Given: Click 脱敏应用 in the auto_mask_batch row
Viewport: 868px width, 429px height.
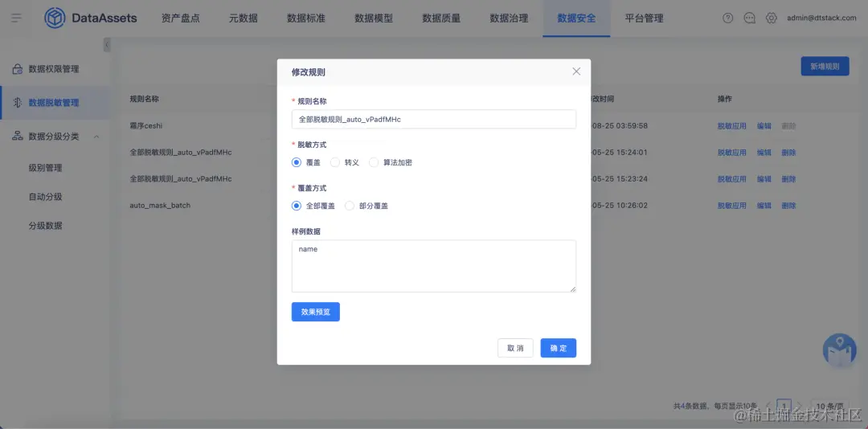Looking at the screenshot, I should click(x=732, y=206).
